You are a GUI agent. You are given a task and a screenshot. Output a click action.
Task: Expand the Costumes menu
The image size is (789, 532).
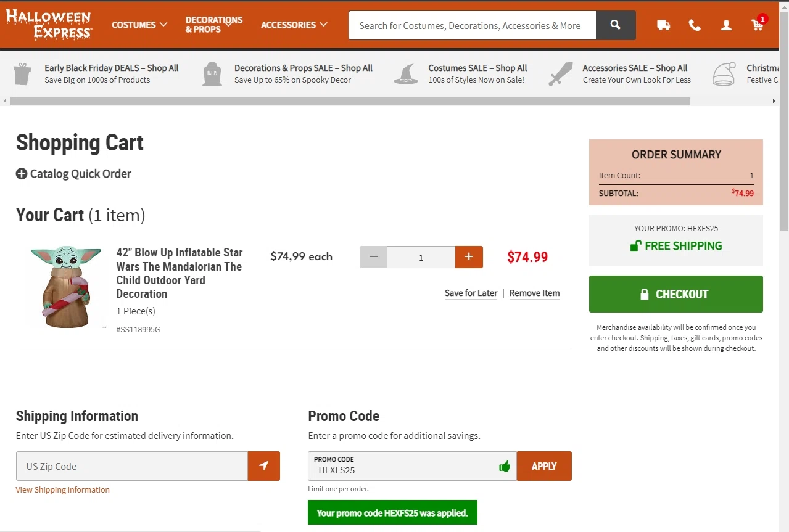tap(139, 25)
